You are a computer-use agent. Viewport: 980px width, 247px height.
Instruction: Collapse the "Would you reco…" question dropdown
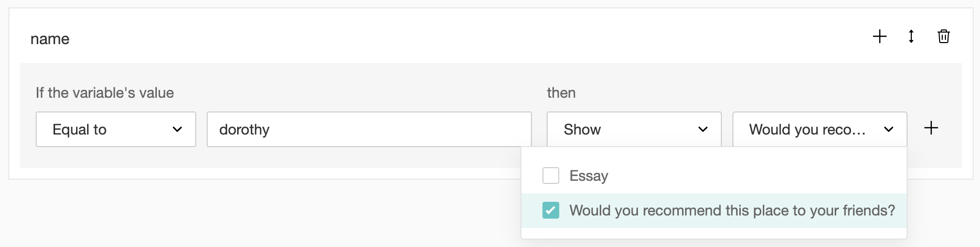pos(819,129)
